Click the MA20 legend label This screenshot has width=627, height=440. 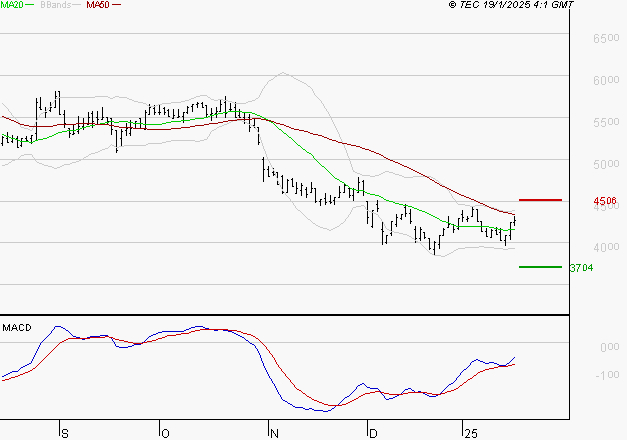click(x=11, y=4)
